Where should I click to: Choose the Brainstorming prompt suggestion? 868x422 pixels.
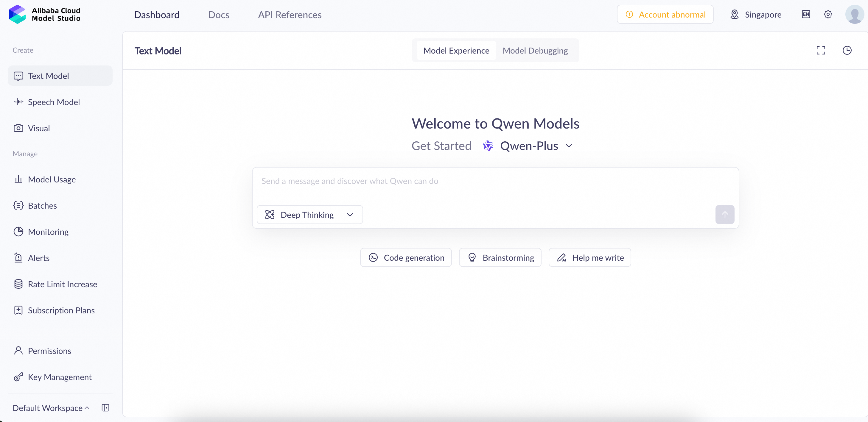(x=500, y=257)
